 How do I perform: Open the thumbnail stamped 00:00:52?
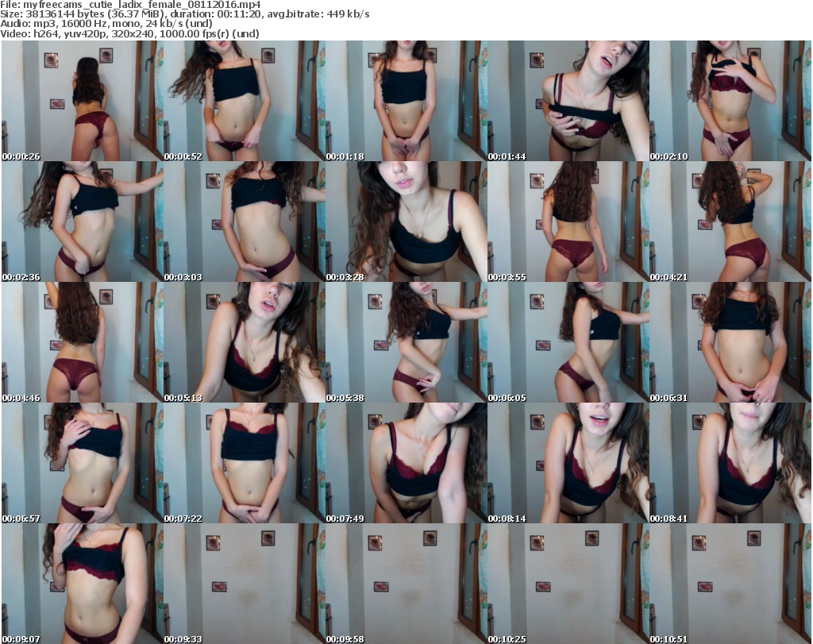pyautogui.click(x=245, y=101)
